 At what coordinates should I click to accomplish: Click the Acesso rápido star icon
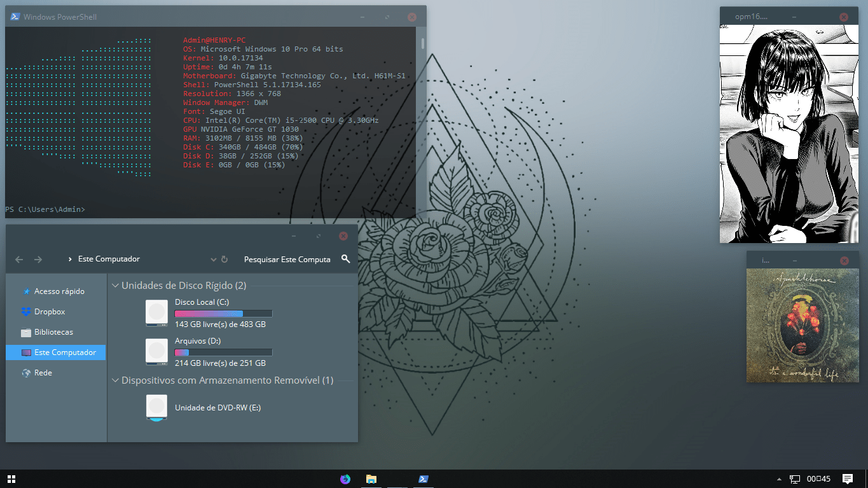27,291
